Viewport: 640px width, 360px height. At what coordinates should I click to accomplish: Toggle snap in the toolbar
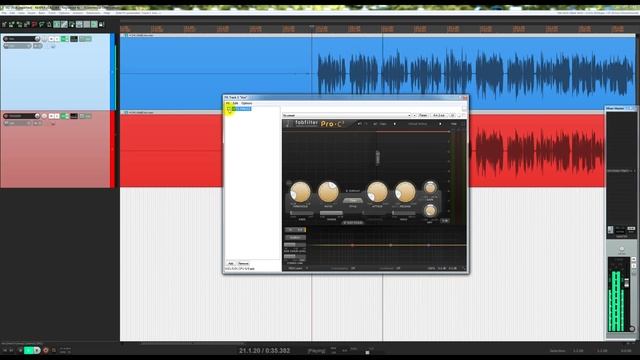(x=94, y=24)
